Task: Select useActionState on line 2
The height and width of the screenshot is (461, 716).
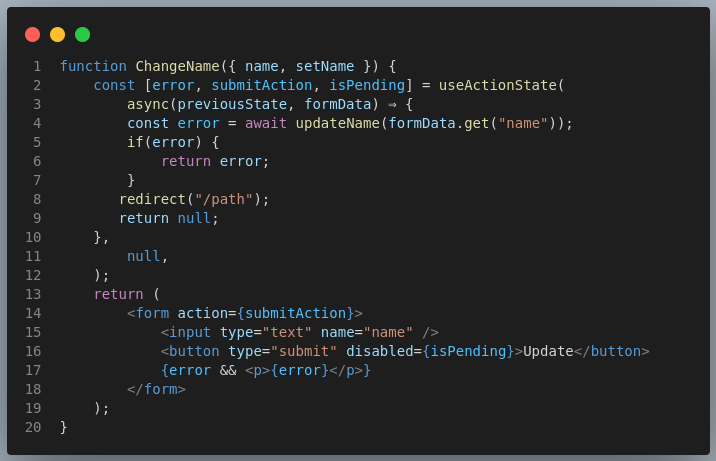Action: pyautogui.click(x=498, y=85)
